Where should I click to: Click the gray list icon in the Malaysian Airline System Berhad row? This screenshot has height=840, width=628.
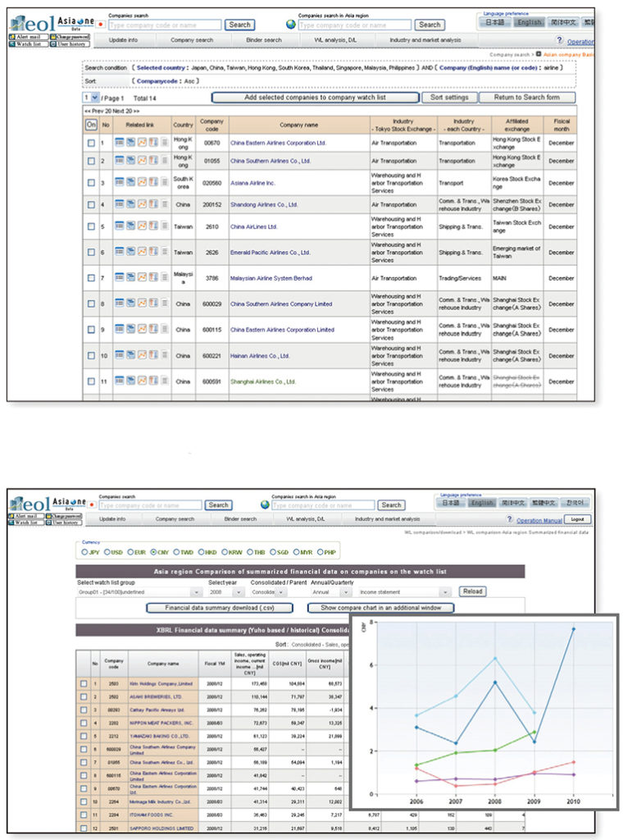[165, 277]
